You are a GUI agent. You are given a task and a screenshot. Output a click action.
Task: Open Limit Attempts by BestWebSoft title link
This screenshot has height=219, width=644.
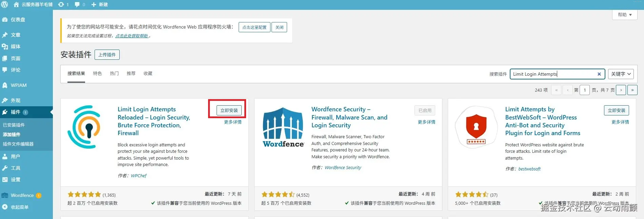click(543, 121)
